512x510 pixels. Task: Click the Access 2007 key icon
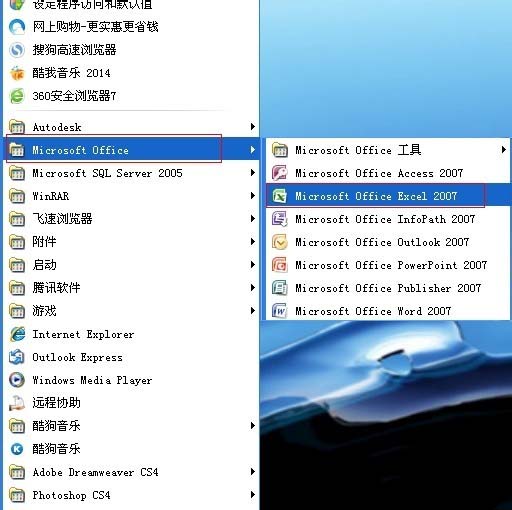point(279,173)
